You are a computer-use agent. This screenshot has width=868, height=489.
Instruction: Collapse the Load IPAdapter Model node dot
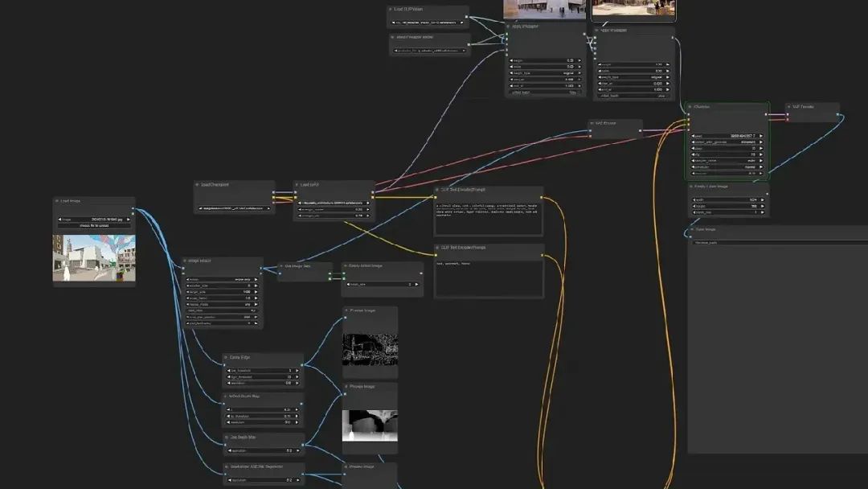click(392, 38)
